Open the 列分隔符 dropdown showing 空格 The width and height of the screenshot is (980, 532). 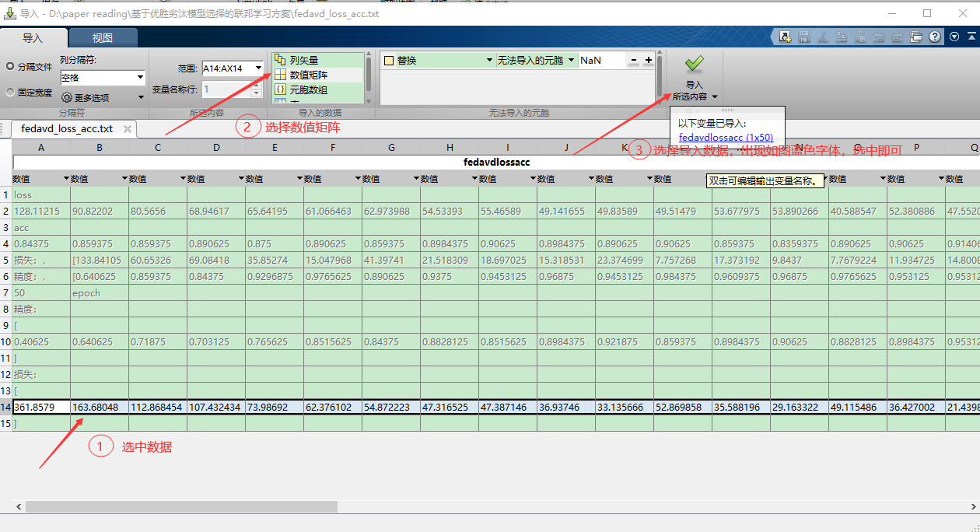(102, 75)
